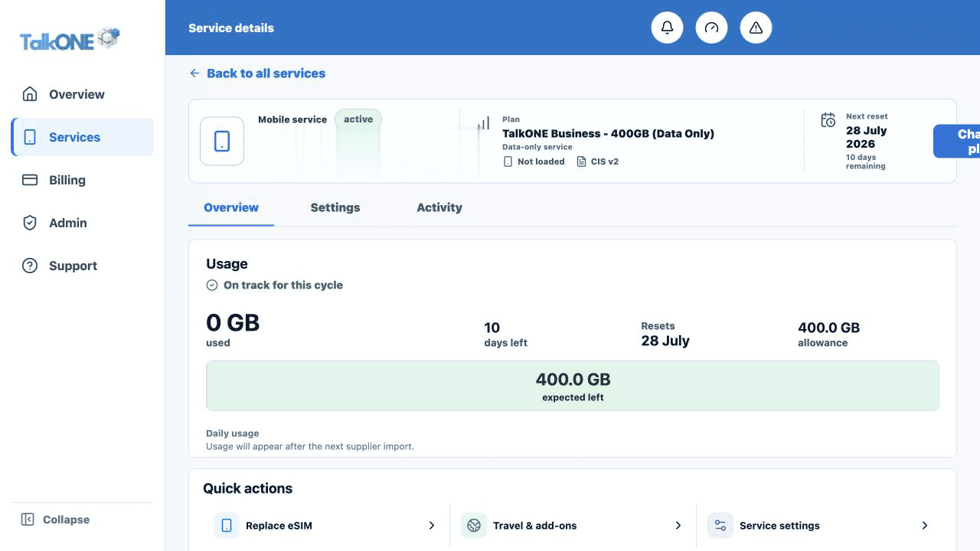Click the Replace eSIM chevron arrow
This screenshot has height=551, width=980.
click(432, 526)
